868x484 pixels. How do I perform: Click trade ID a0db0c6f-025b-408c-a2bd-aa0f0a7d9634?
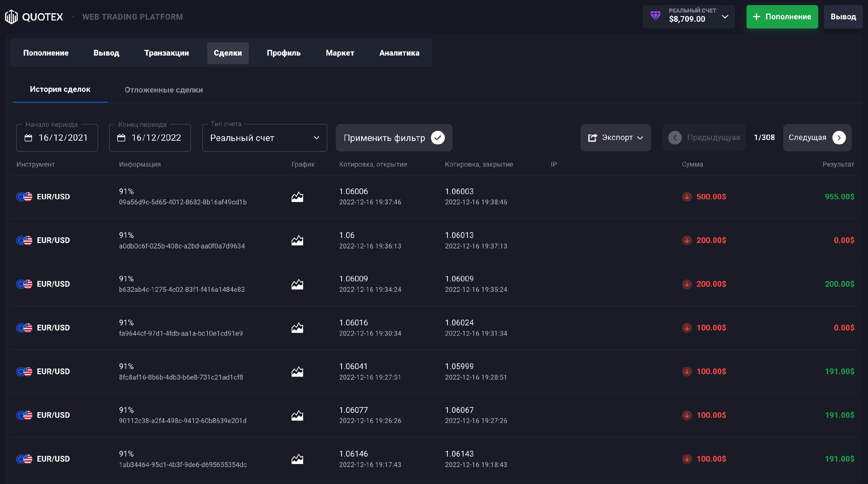point(182,246)
